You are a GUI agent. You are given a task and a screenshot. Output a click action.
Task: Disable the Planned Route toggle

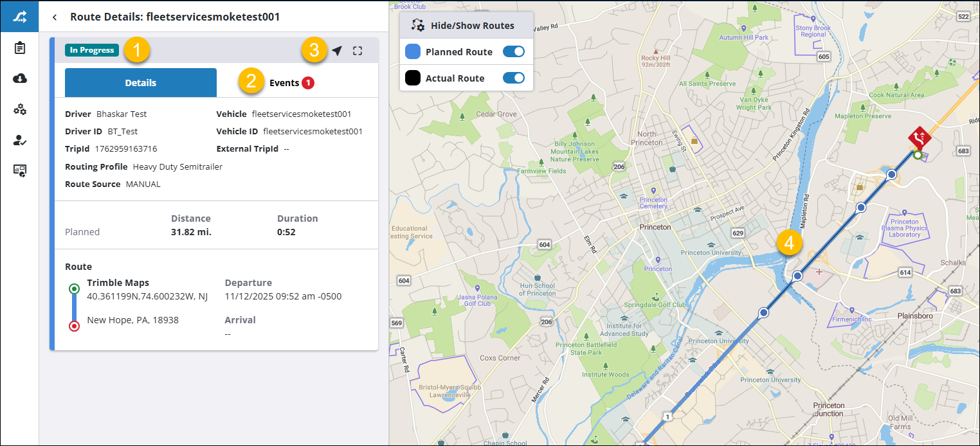coord(514,51)
